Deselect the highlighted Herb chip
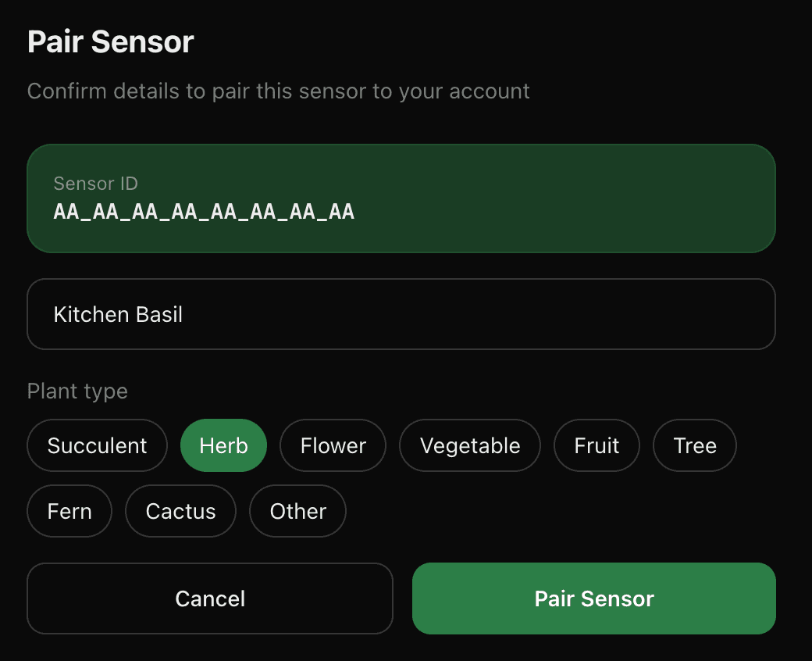The height and width of the screenshot is (661, 812). pos(223,445)
